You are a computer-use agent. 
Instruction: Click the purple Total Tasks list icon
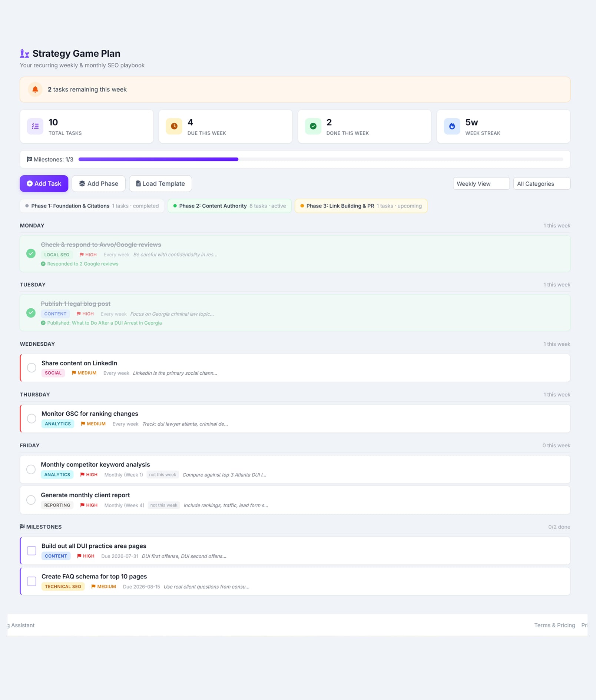pyautogui.click(x=35, y=126)
